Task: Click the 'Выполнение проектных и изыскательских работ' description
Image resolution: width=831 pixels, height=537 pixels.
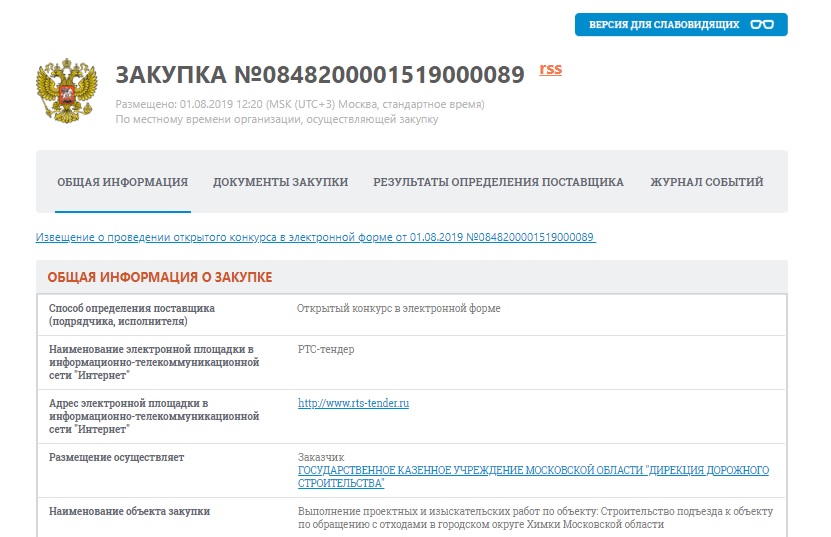Action: 535,518
